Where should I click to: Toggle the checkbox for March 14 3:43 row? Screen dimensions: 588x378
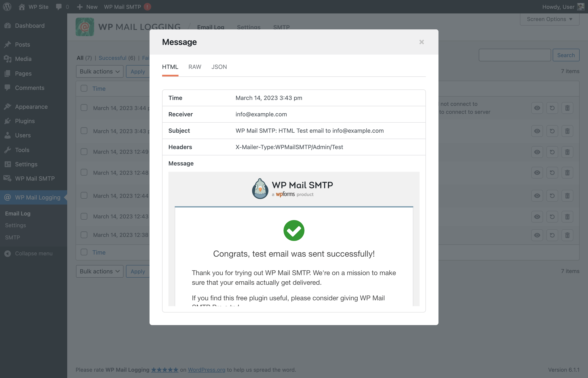tap(84, 130)
